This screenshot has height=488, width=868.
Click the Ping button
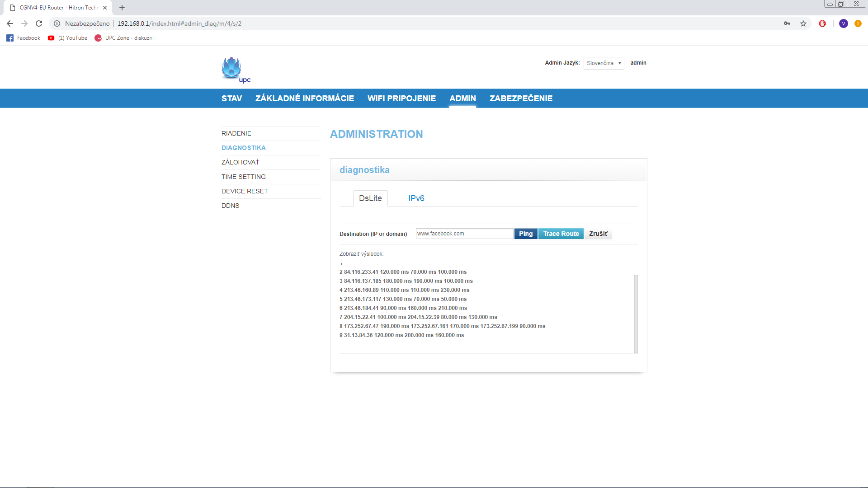[x=526, y=234]
